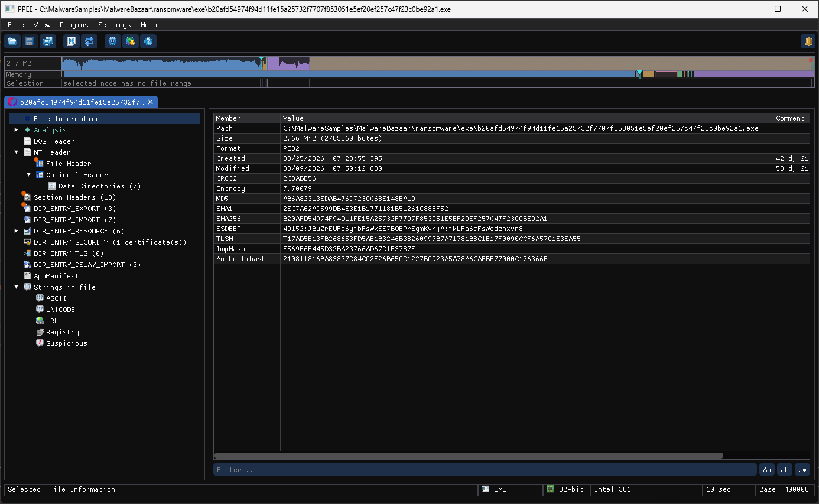Open the File menu
The image size is (819, 504).
point(16,25)
